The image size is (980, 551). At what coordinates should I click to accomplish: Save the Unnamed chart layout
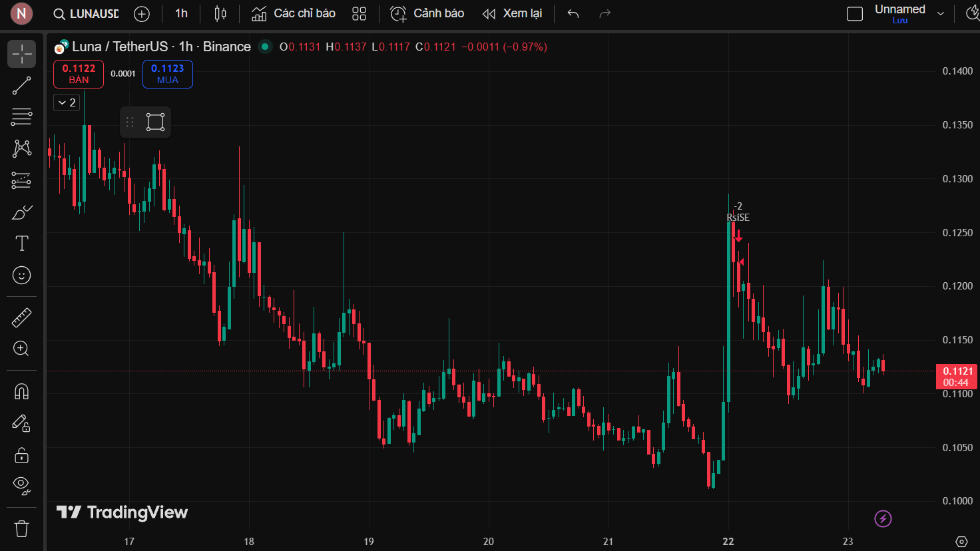pyautogui.click(x=900, y=21)
